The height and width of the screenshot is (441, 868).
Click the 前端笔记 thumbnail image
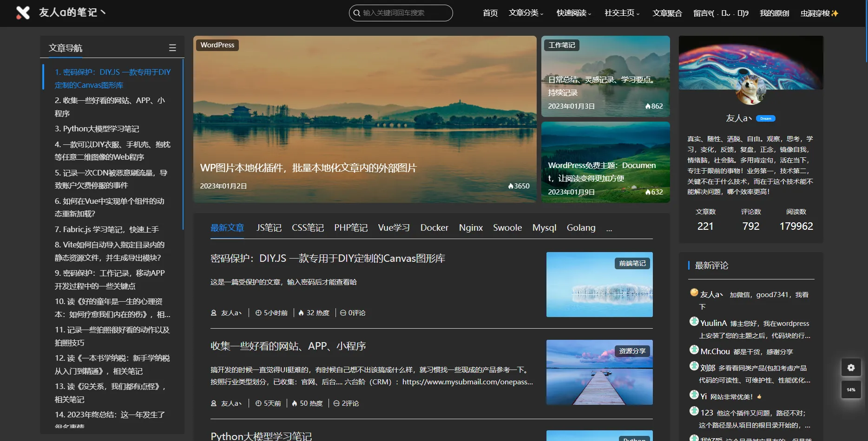tap(599, 285)
